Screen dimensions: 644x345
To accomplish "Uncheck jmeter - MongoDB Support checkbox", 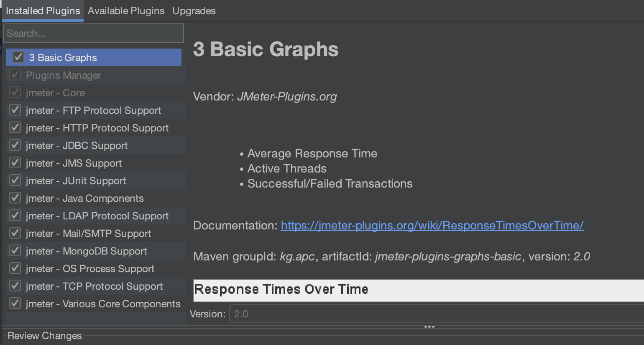I will point(15,251).
